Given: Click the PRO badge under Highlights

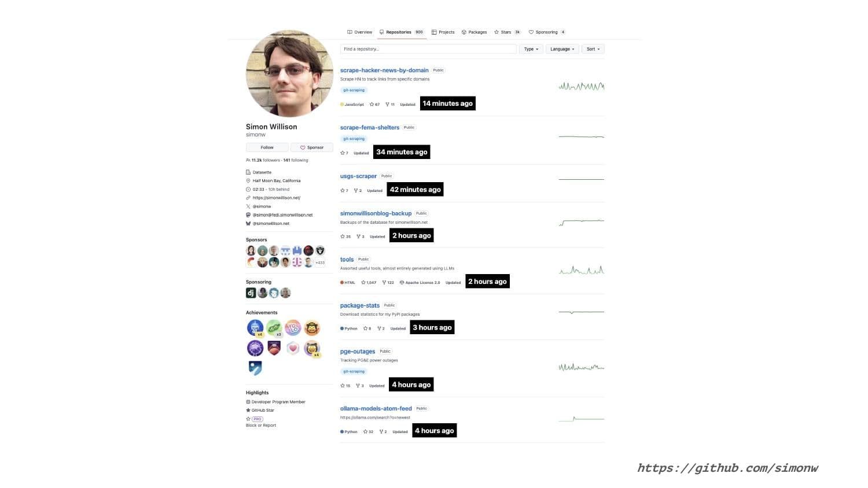Looking at the screenshot, I should point(258,419).
